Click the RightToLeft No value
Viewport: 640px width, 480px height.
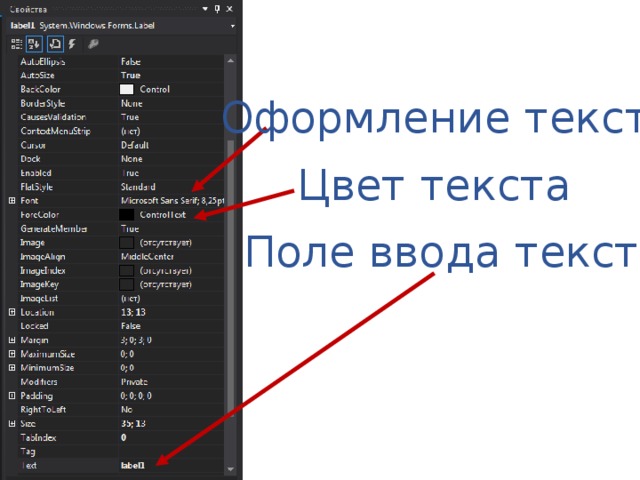(x=127, y=410)
